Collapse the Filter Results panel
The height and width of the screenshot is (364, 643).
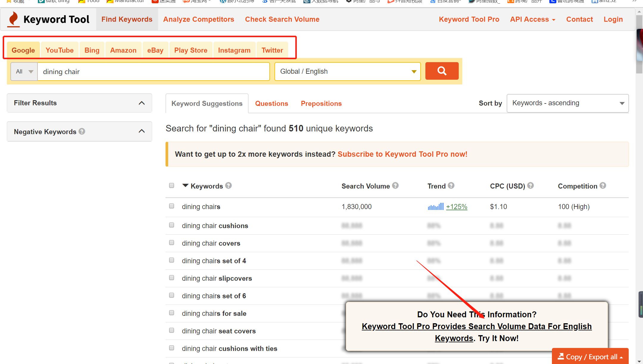pos(142,103)
